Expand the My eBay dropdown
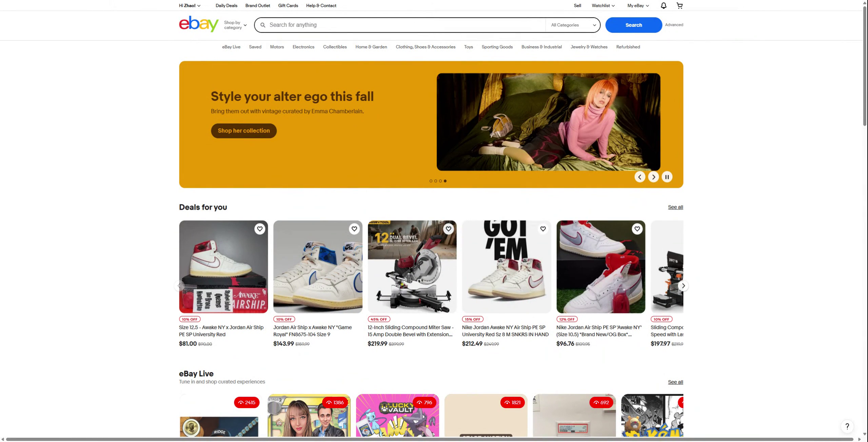Screen dimensions: 868x442 click(638, 5)
